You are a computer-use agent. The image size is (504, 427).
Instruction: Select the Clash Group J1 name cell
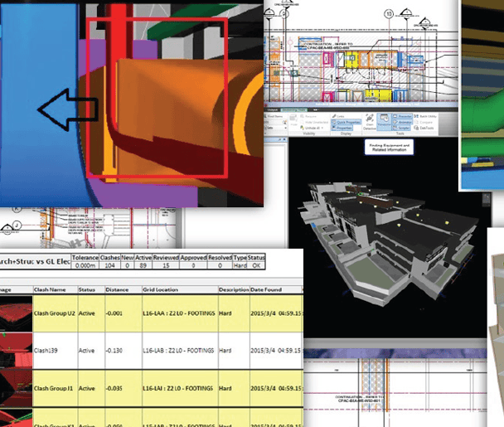(x=55, y=388)
